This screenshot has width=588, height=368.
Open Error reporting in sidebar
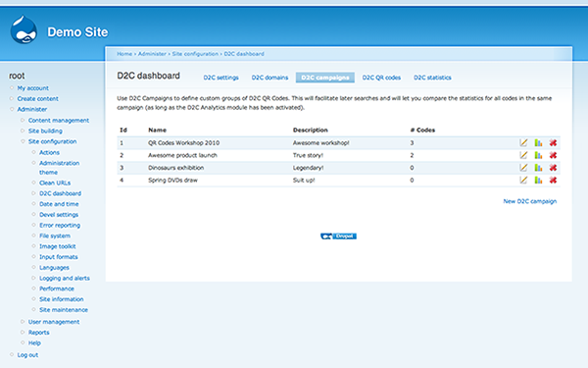click(60, 226)
